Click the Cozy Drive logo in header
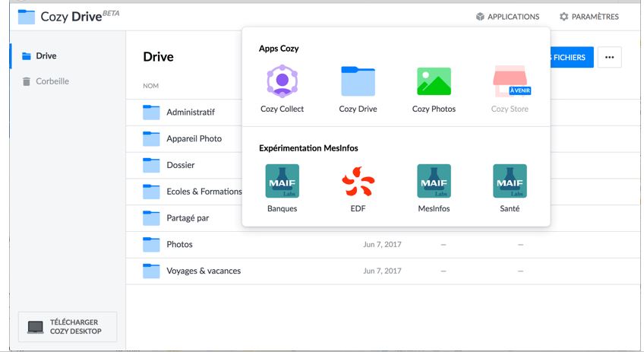The image size is (644, 352). 27,17
